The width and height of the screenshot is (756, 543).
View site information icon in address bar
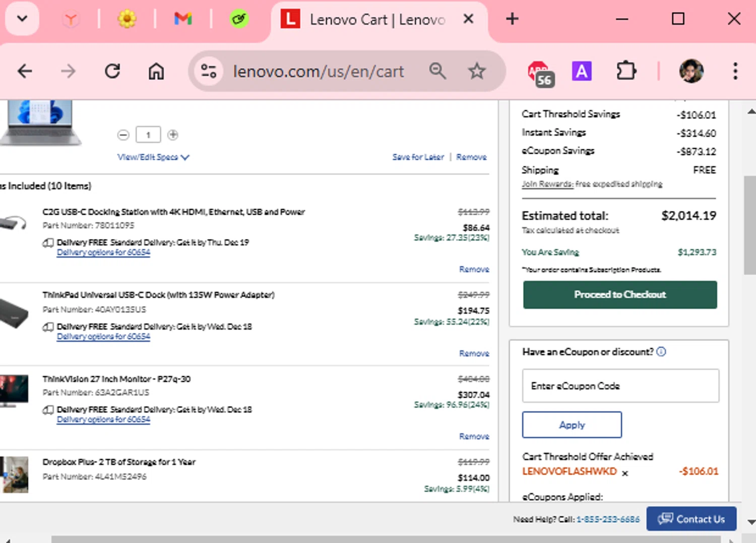[x=209, y=71]
